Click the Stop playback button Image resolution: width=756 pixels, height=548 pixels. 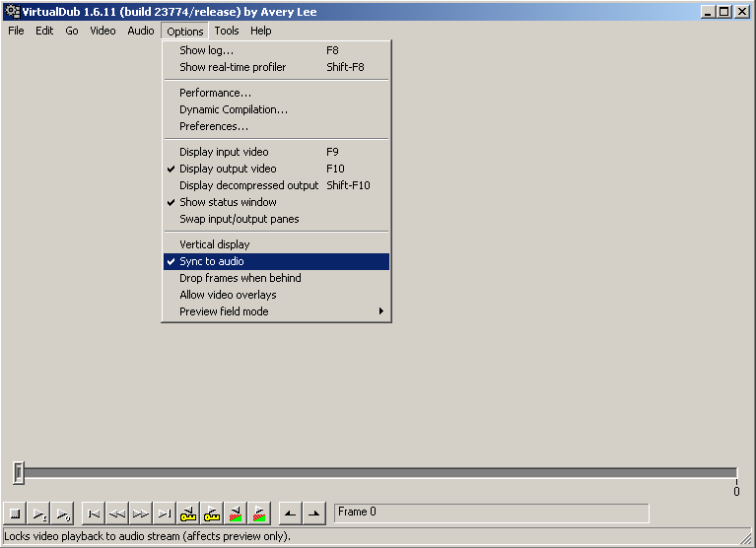[x=15, y=514]
